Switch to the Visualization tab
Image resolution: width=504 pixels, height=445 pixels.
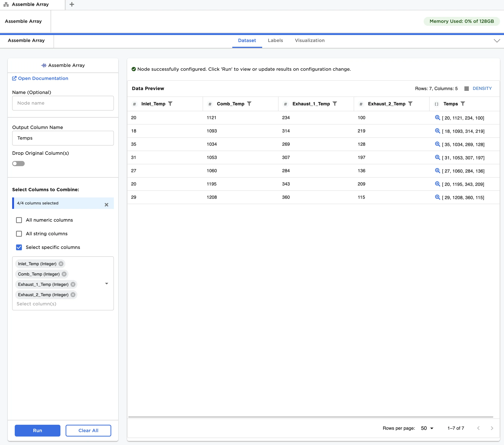point(309,41)
